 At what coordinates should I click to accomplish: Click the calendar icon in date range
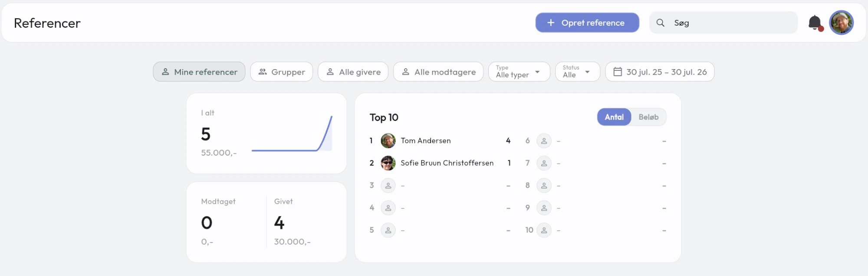(x=618, y=72)
